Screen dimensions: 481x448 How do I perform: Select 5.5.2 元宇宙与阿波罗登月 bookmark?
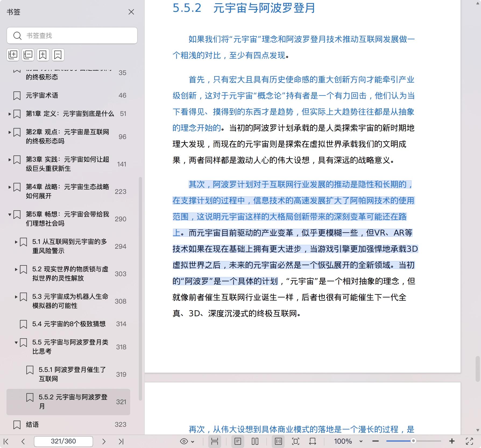(68, 402)
